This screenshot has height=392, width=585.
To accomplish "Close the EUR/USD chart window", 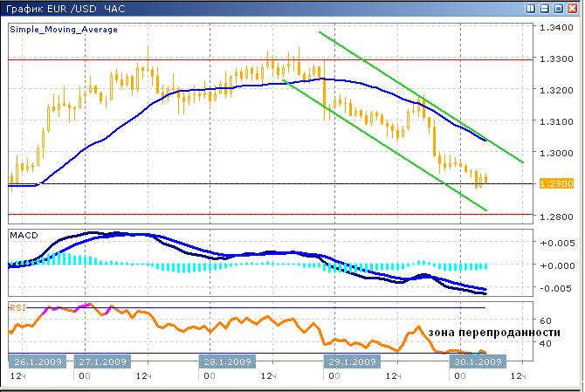I will point(574,8).
